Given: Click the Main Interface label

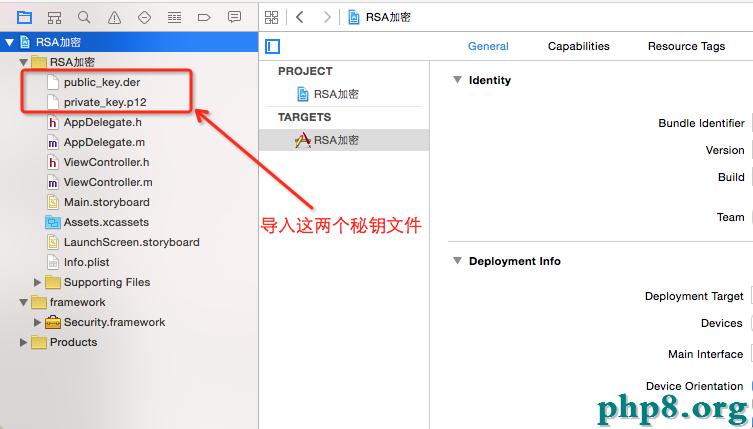Looking at the screenshot, I should (705, 354).
